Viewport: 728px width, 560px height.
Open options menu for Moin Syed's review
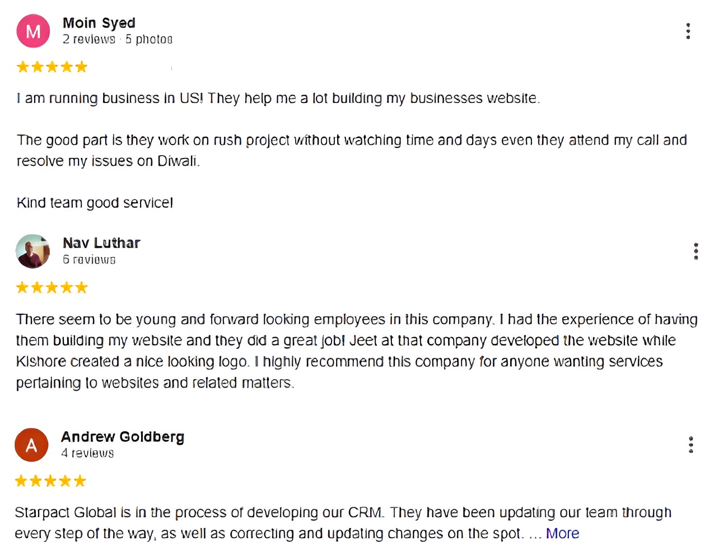pyautogui.click(x=688, y=31)
